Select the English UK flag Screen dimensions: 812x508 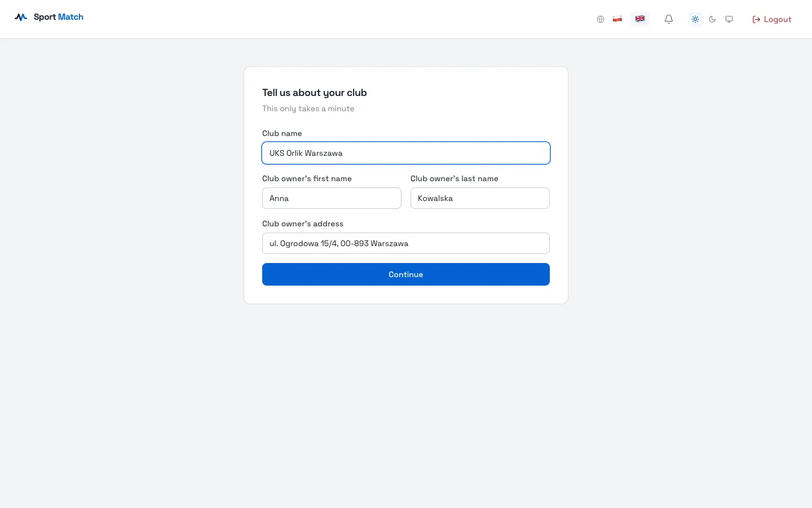[x=640, y=19]
